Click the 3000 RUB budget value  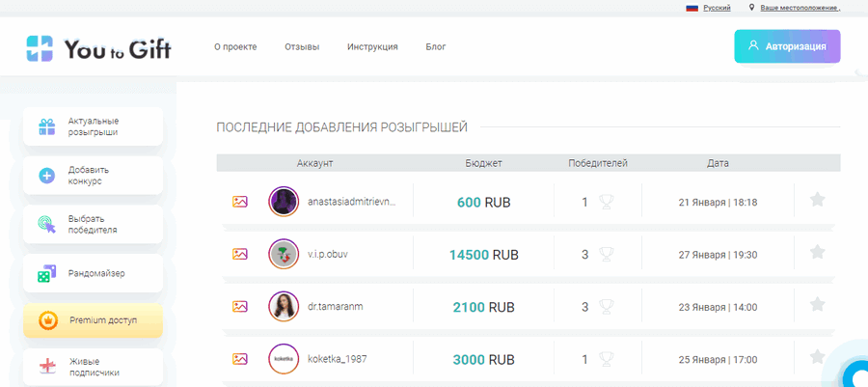[484, 359]
